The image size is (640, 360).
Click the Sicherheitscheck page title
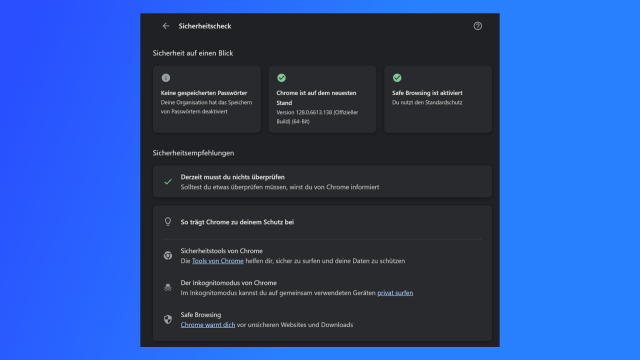tap(205, 26)
